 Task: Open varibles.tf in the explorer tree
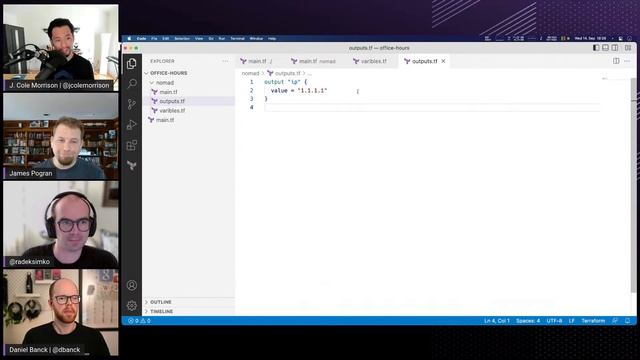[x=172, y=111]
